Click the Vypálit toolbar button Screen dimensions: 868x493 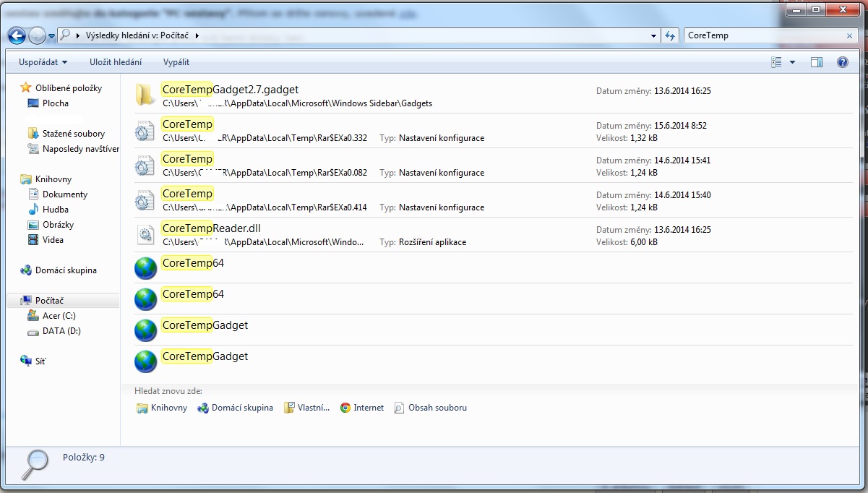click(x=176, y=62)
